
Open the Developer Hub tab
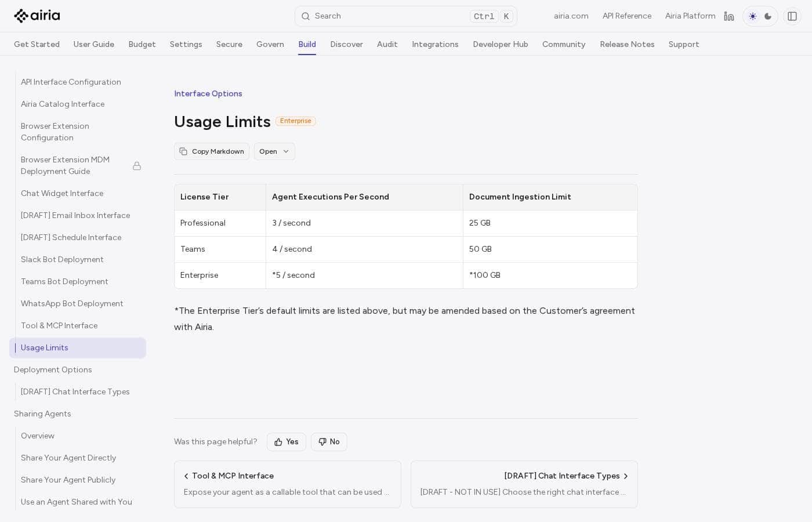(x=501, y=44)
